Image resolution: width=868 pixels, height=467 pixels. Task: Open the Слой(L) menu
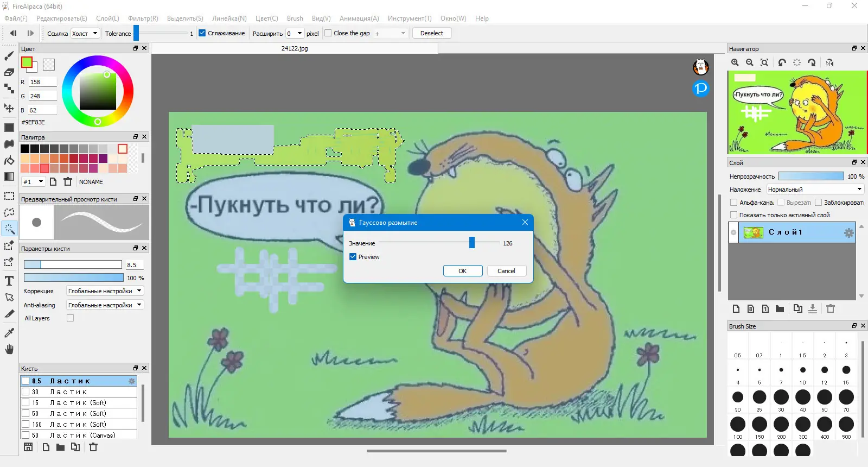click(x=107, y=18)
